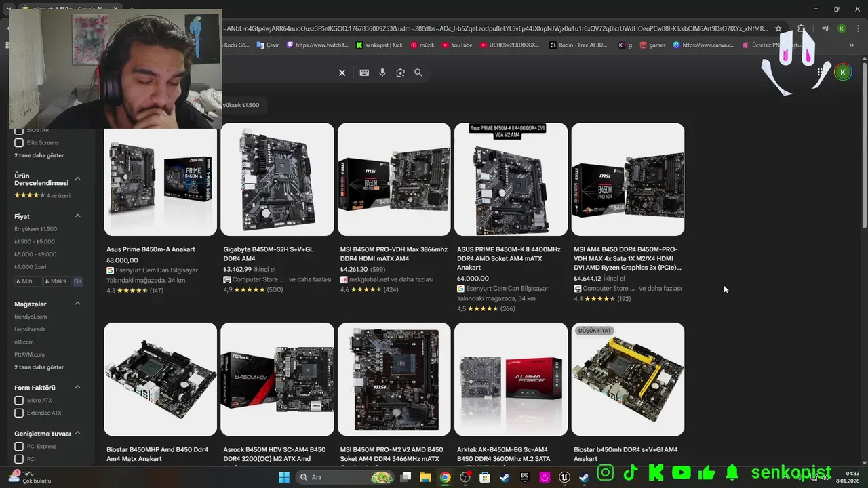Viewport: 868px width, 488px height.
Task: Enable the PCI slot checkbox
Action: (x=19, y=459)
